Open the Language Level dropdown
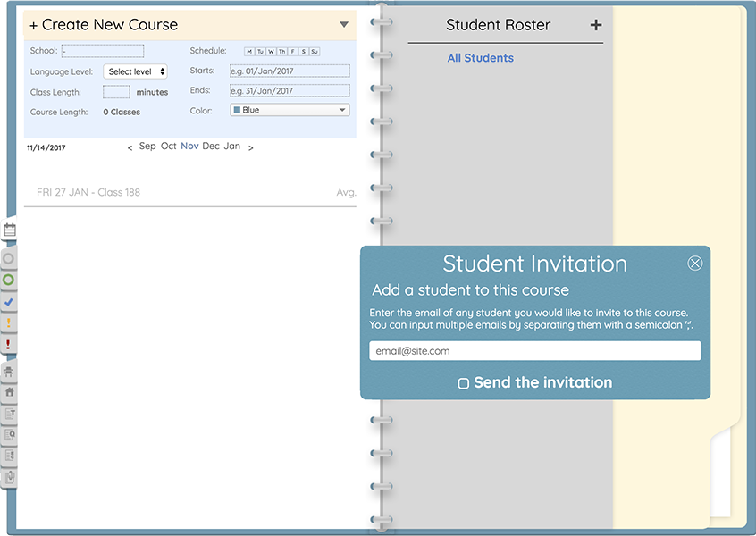The width and height of the screenshot is (756, 536). 136,71
